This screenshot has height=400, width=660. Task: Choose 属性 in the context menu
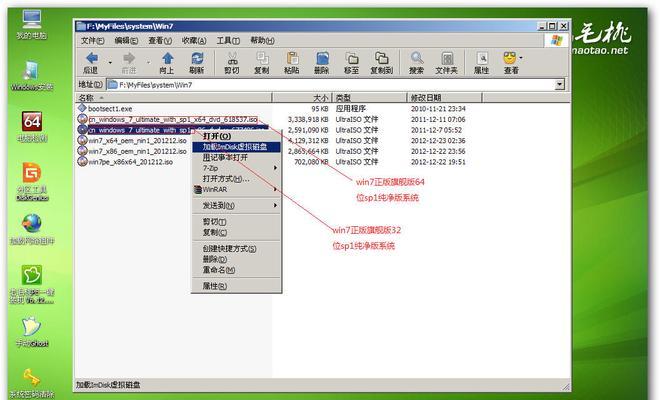[x=236, y=286]
